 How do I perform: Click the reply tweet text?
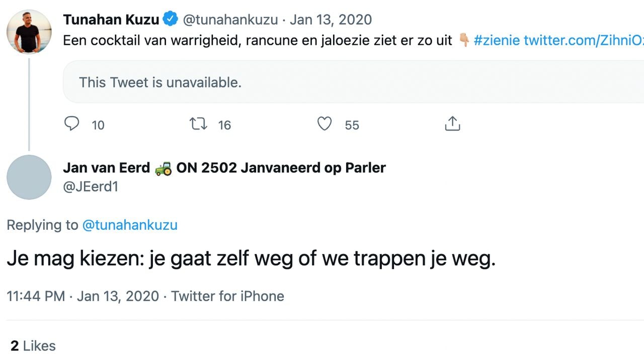251,259
